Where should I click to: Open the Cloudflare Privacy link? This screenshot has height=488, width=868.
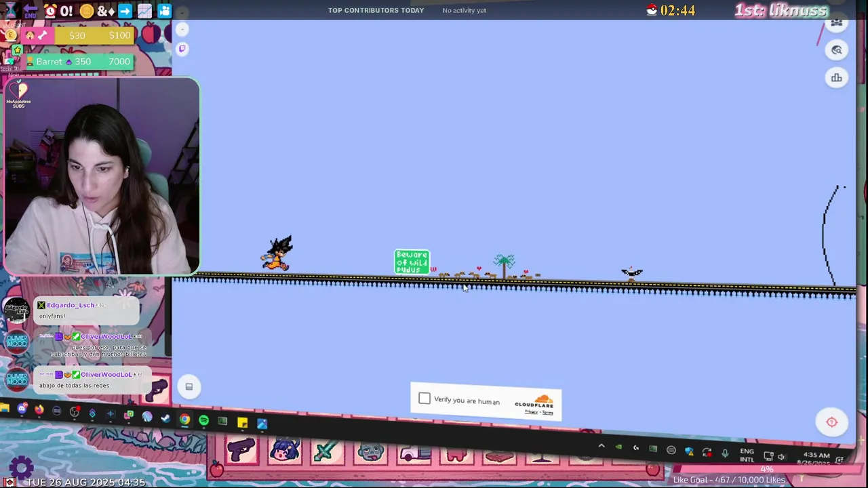coord(531,411)
